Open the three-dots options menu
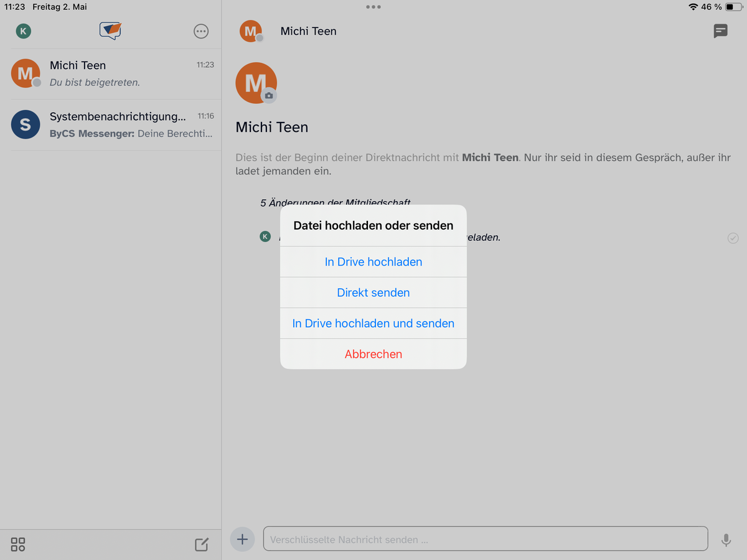 [201, 31]
